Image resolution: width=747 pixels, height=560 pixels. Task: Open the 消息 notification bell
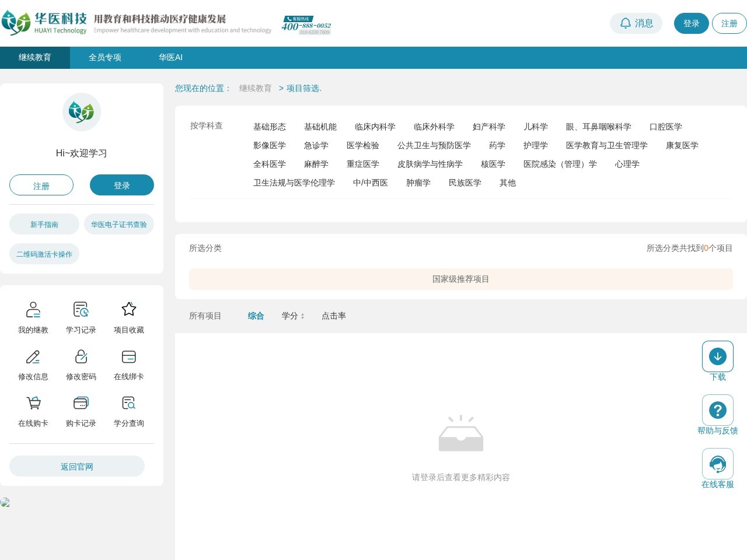click(x=636, y=23)
